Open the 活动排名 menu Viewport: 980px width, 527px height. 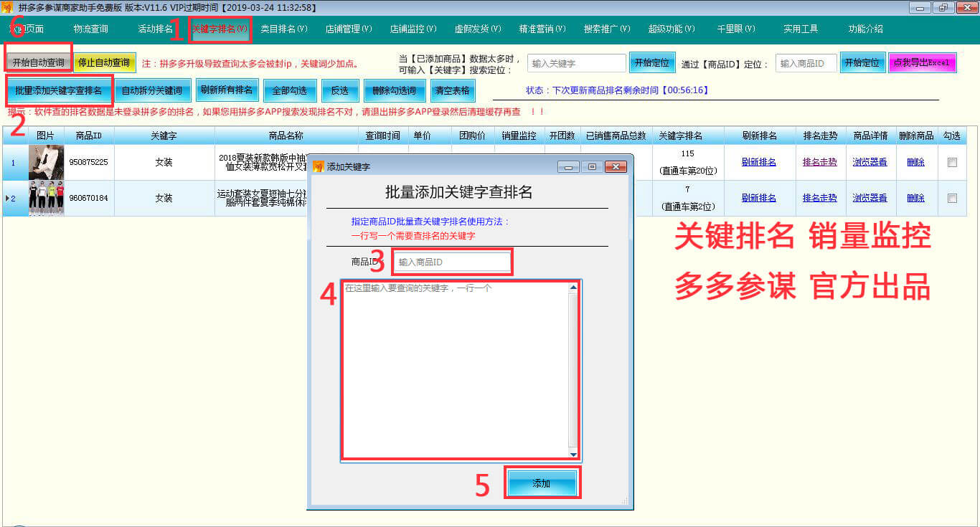click(x=155, y=29)
